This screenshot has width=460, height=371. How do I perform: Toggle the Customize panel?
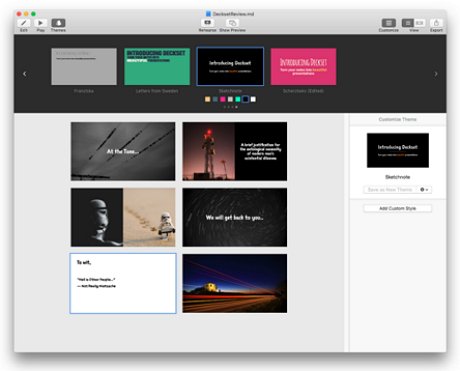(x=389, y=23)
